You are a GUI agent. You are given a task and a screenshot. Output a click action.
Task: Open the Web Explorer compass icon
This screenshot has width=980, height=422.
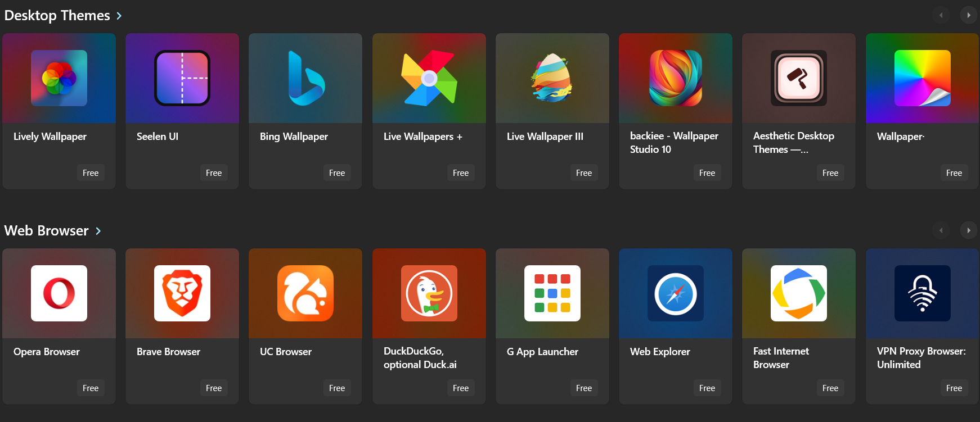pos(676,293)
